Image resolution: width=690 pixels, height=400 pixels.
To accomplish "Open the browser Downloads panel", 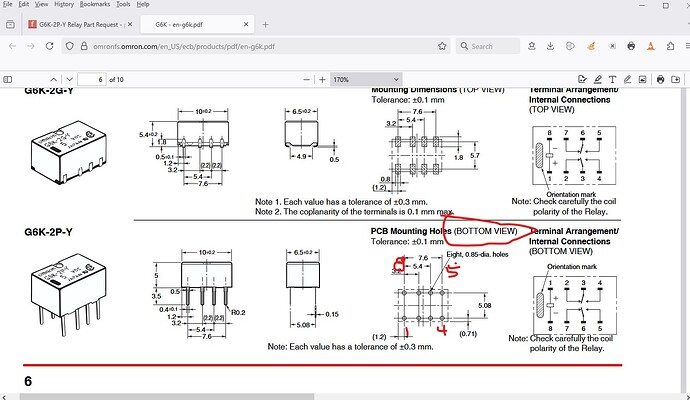I will pos(550,46).
